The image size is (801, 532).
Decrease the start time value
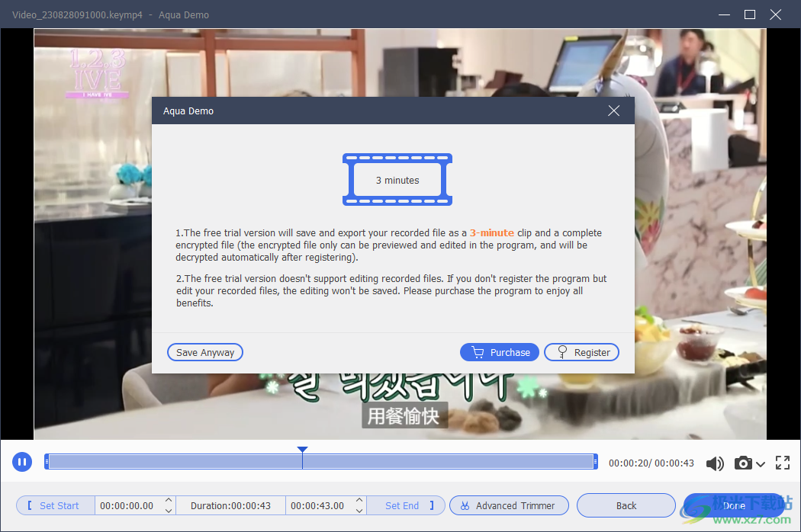point(169,511)
